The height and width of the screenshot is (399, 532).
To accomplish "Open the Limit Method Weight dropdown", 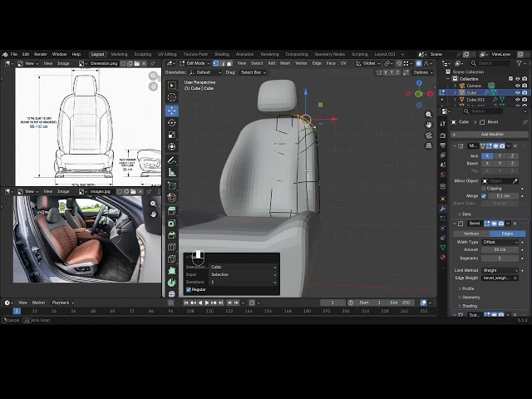I will 500,270.
